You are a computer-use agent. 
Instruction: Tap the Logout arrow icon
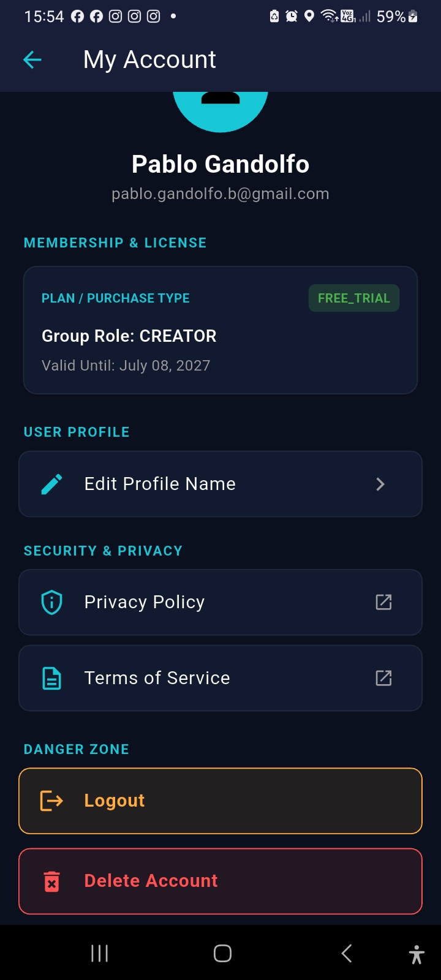pyautogui.click(x=51, y=801)
